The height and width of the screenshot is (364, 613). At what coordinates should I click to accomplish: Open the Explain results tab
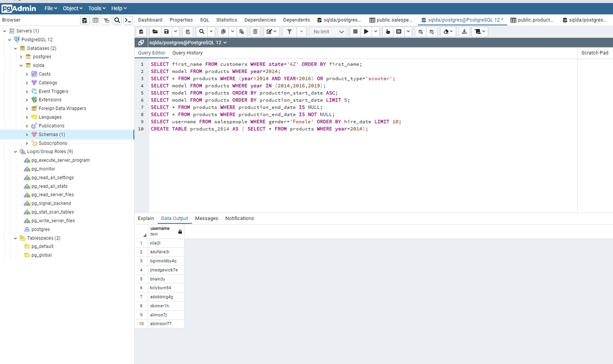(x=146, y=219)
